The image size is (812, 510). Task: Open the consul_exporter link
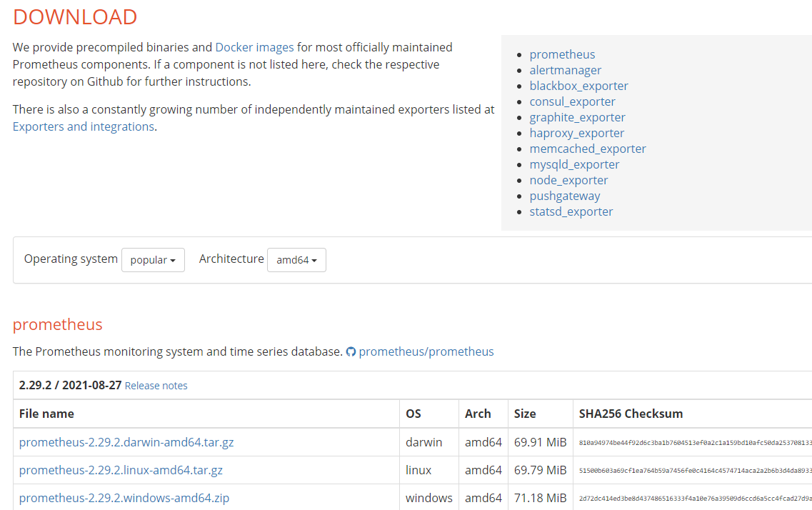tap(572, 101)
